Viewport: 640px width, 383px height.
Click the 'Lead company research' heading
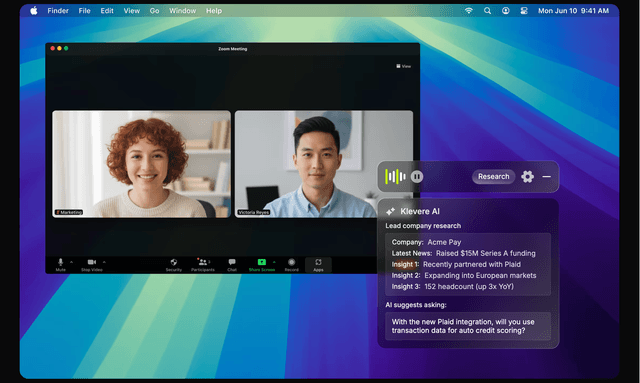coord(423,226)
